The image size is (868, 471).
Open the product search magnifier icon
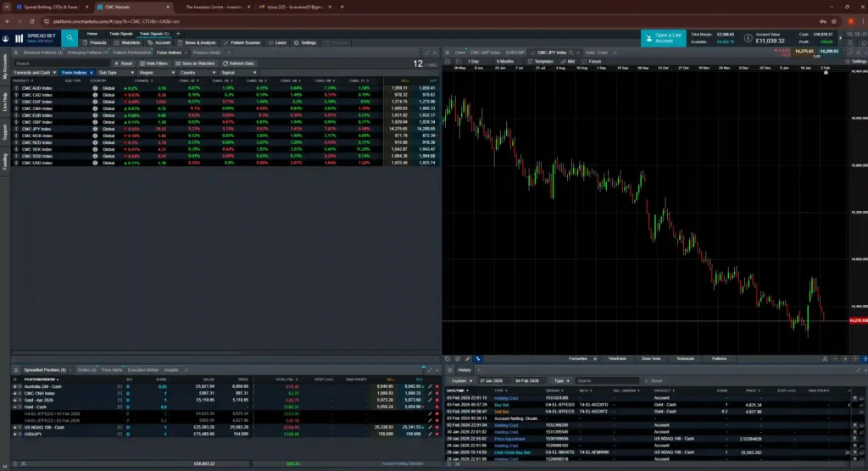(70, 37)
